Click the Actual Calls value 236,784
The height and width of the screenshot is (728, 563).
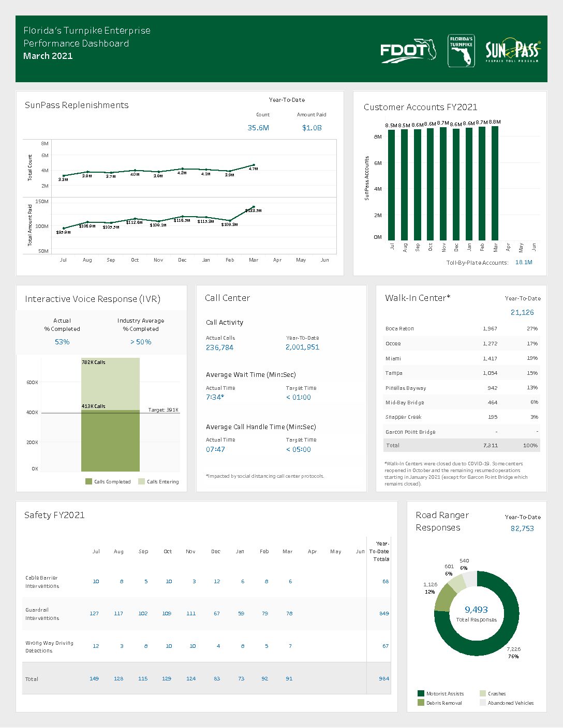point(219,347)
